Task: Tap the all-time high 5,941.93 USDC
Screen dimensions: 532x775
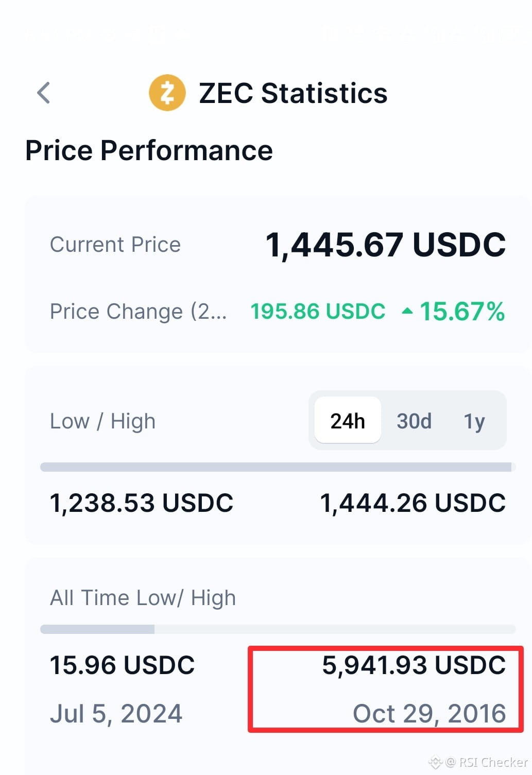Action: click(x=414, y=665)
